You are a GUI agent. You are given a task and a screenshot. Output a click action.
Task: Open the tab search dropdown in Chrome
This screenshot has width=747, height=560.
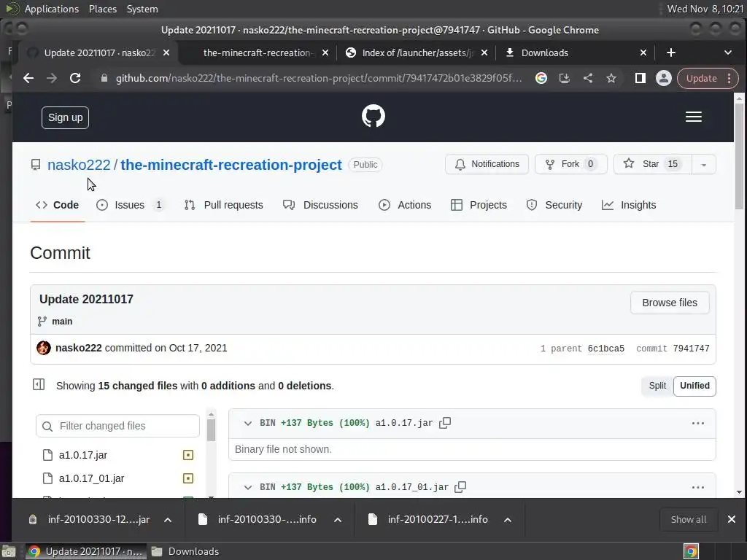coord(727,52)
